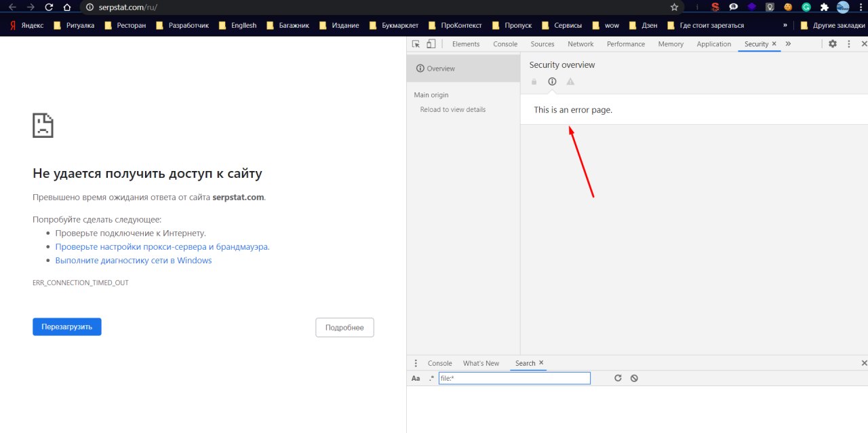
Task: Open the Другие закладки bookmarks folder
Action: [x=832, y=25]
